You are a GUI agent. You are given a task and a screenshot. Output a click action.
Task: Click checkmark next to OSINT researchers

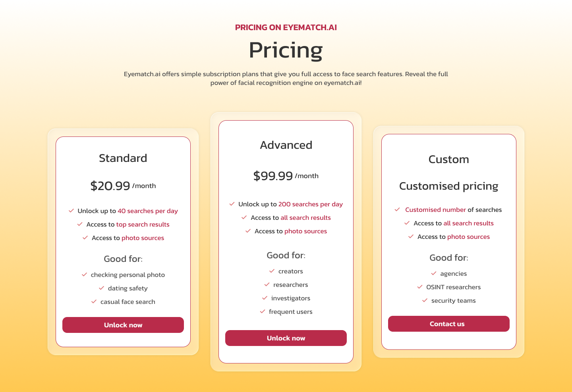tap(420, 287)
